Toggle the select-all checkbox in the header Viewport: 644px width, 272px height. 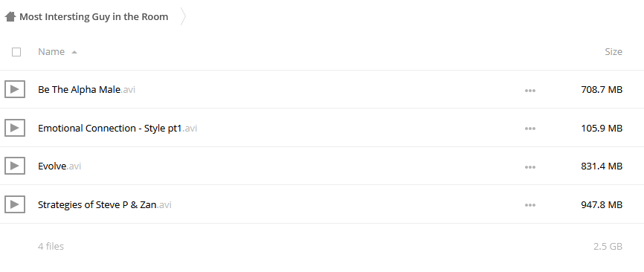[16, 52]
